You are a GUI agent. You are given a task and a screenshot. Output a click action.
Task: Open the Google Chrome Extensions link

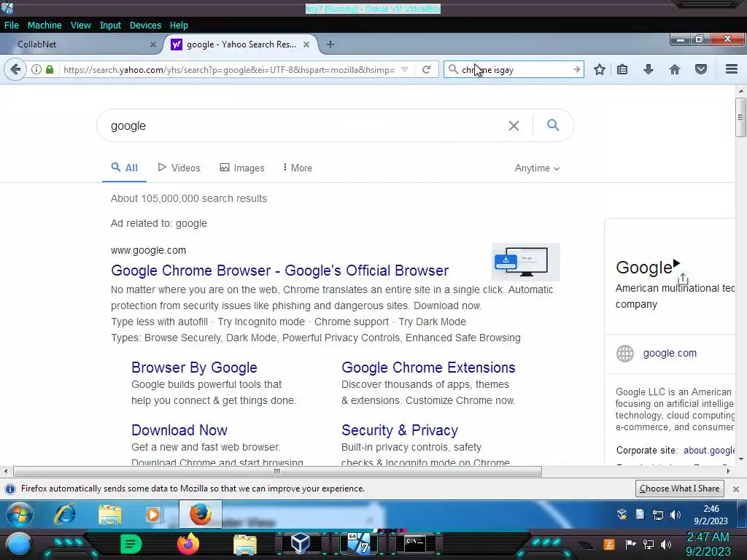tap(428, 367)
